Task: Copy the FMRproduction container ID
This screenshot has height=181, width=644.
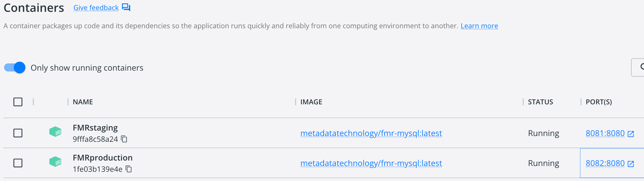Action: coord(129,169)
